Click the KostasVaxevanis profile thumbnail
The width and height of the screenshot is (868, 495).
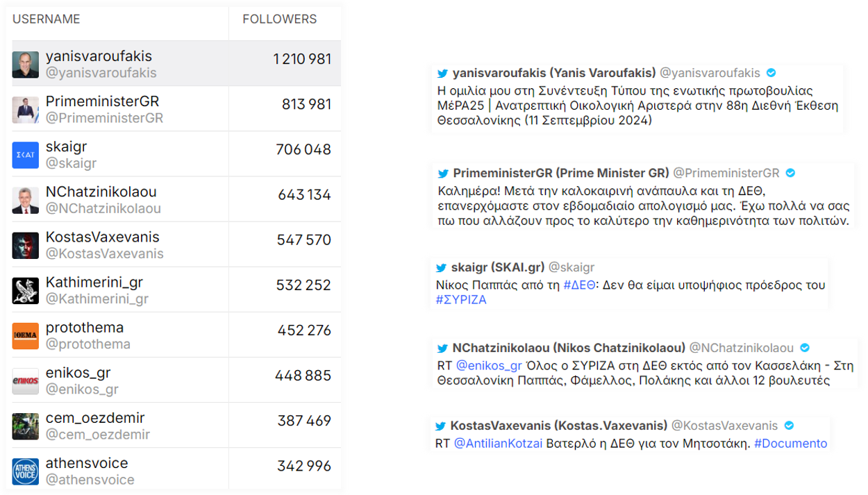[26, 245]
